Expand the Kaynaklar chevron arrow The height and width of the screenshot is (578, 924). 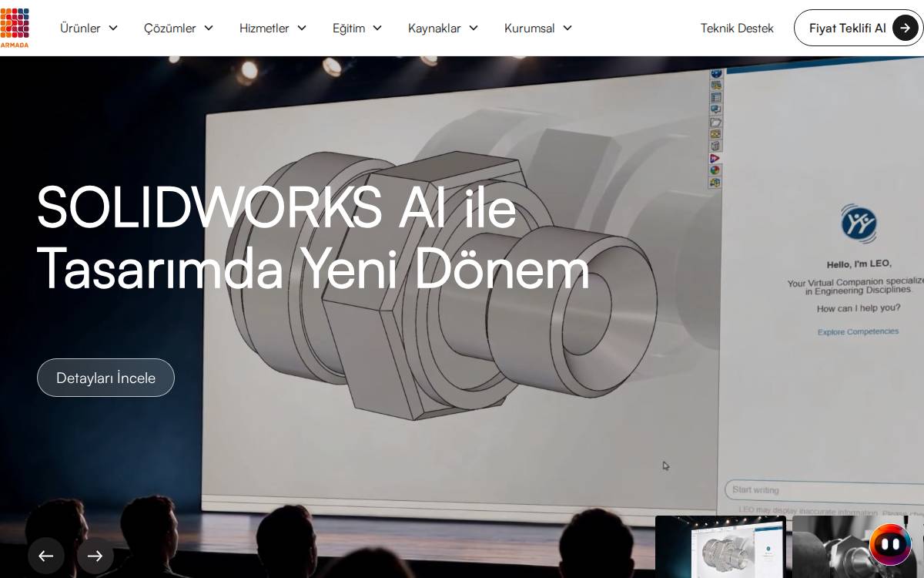click(x=474, y=28)
